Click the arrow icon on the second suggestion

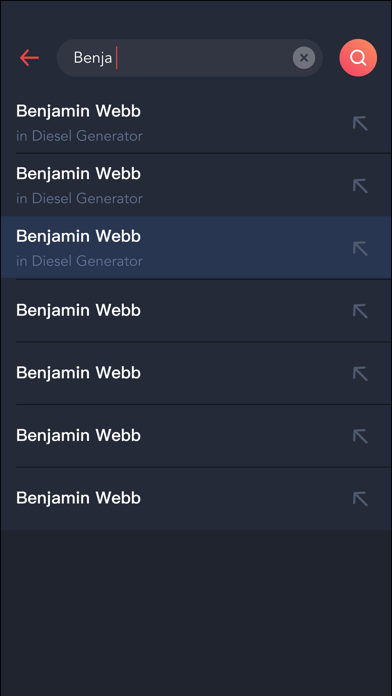click(360, 186)
